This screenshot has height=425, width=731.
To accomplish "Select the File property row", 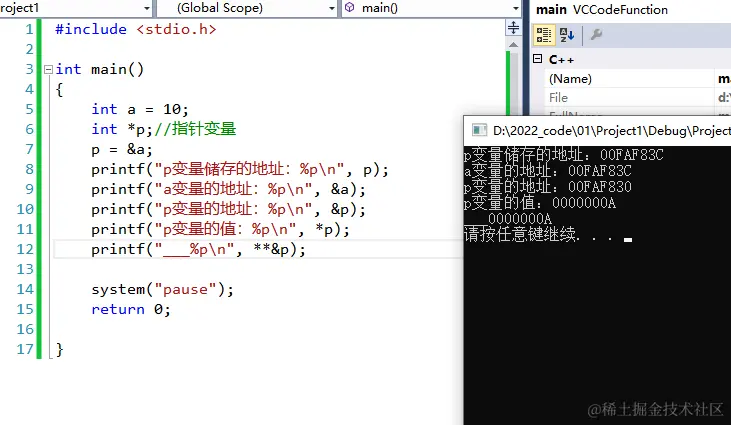I will click(637, 97).
